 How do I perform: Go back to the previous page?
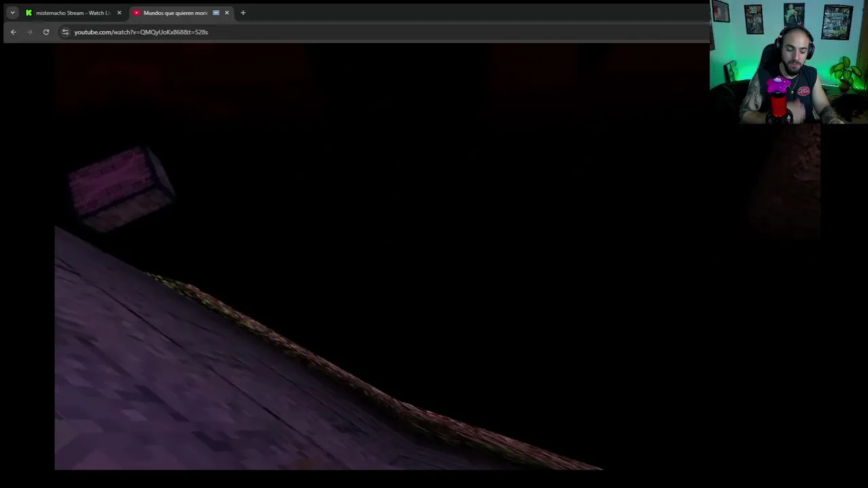(14, 32)
